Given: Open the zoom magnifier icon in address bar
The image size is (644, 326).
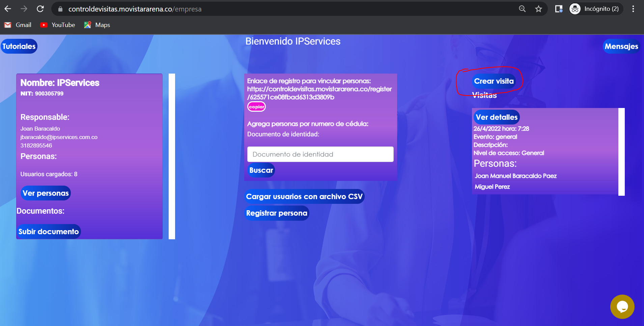Looking at the screenshot, I should click(x=522, y=9).
